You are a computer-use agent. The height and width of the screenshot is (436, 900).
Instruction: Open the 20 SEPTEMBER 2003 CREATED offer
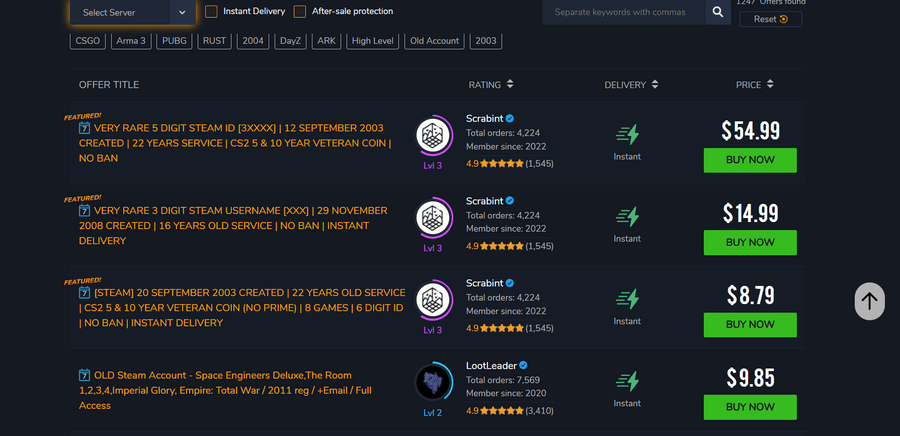[x=242, y=307]
